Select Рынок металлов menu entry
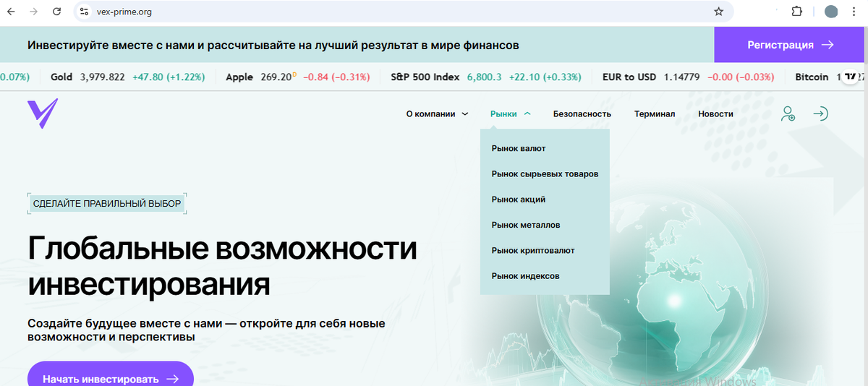 coord(526,225)
